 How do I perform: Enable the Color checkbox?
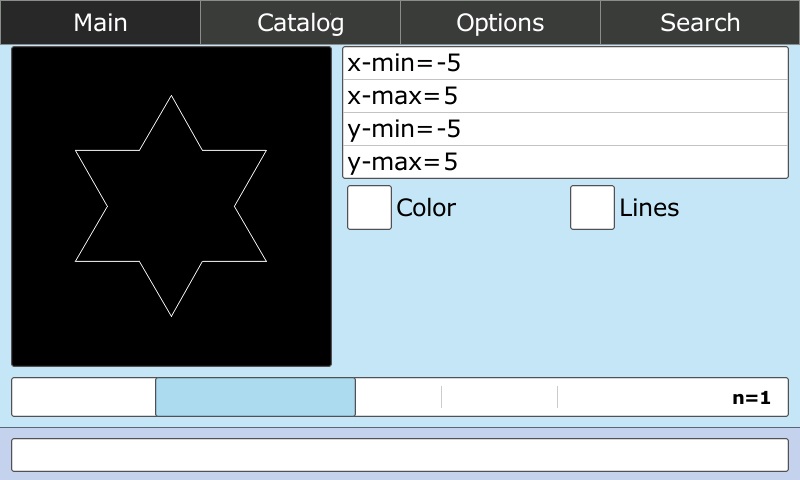[369, 208]
